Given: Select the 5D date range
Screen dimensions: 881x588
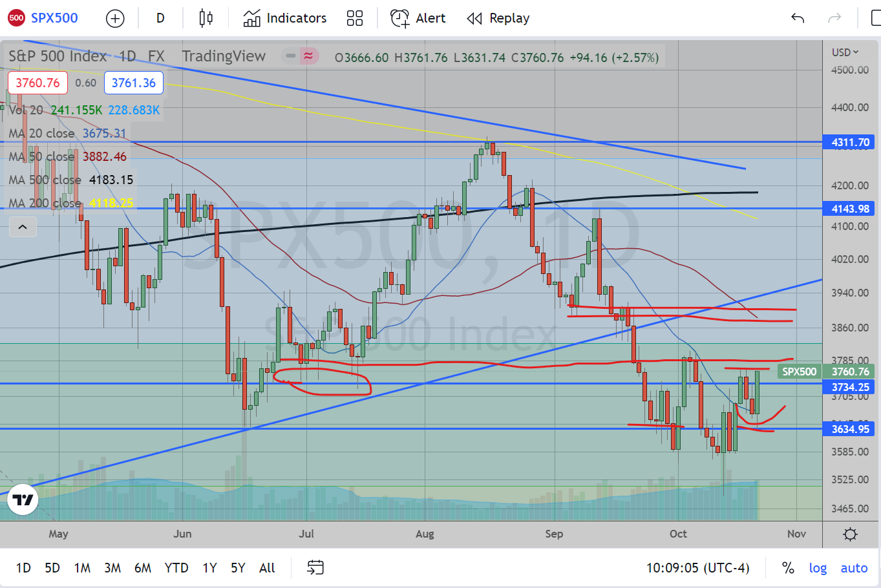Looking at the screenshot, I should pyautogui.click(x=52, y=568).
